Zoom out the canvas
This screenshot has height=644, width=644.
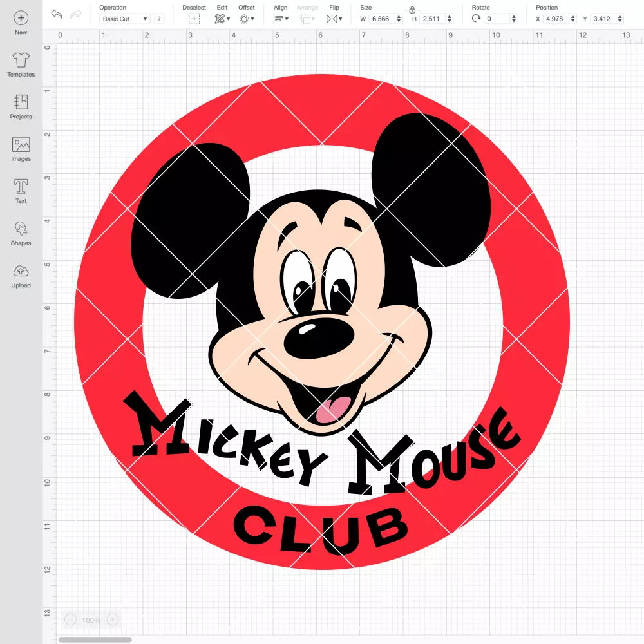(x=70, y=620)
